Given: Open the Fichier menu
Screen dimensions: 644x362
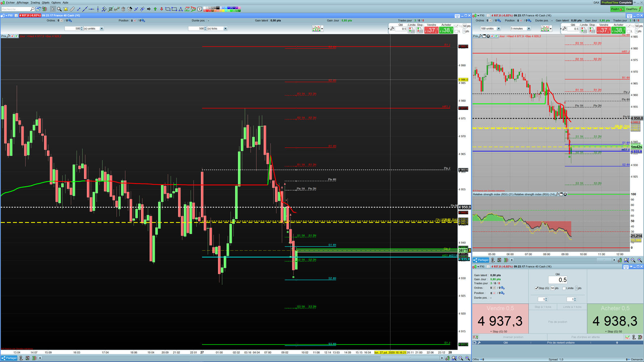Looking at the screenshot, I should tap(10, 3).
